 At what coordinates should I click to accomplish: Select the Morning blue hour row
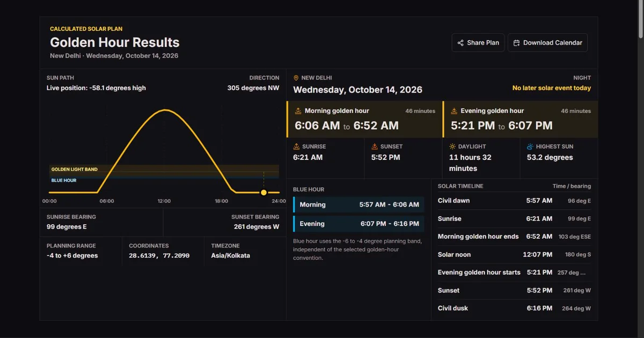[358, 204]
